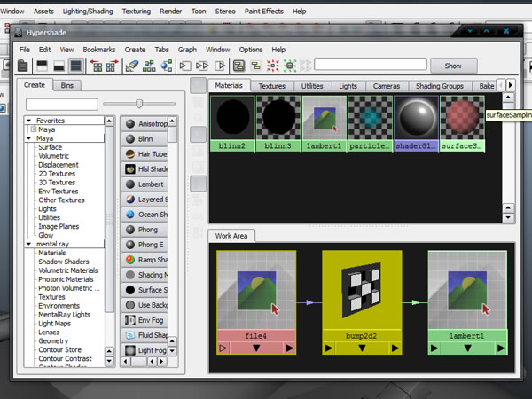Create a Light Fog node
Image resolution: width=532 pixels, height=399 pixels.
pos(145,350)
